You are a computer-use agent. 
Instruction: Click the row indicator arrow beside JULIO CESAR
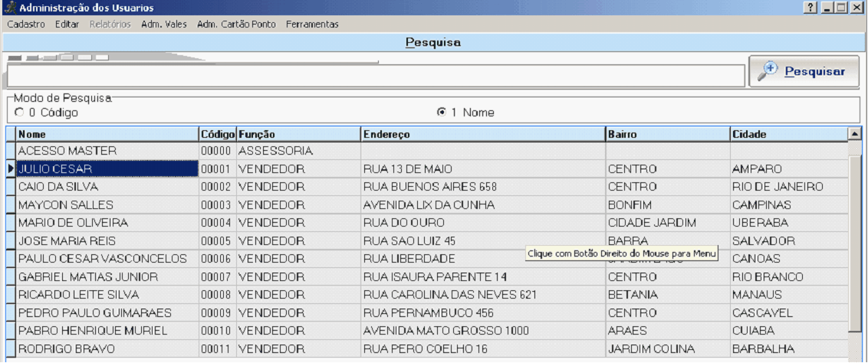(x=10, y=168)
